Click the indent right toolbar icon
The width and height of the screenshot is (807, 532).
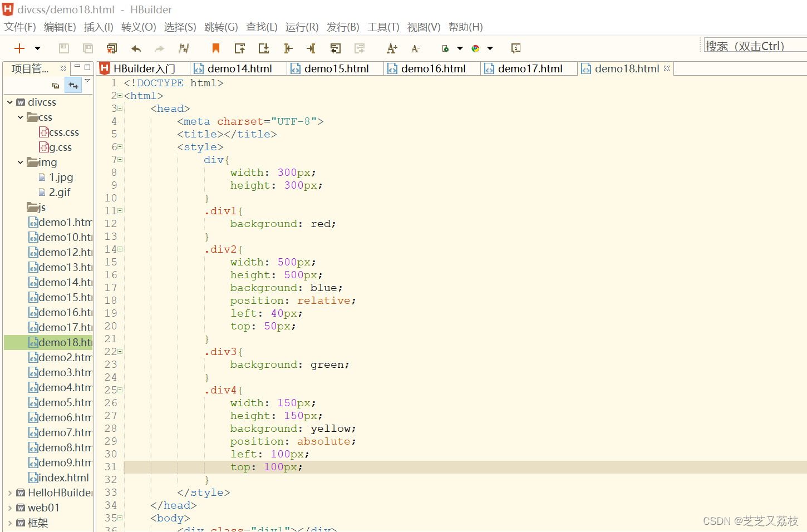(x=288, y=48)
